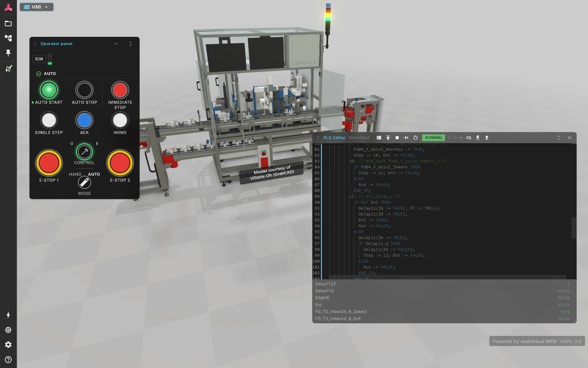The height and width of the screenshot is (368, 588).
Task: Download the PLC program file
Action: [x=478, y=138]
